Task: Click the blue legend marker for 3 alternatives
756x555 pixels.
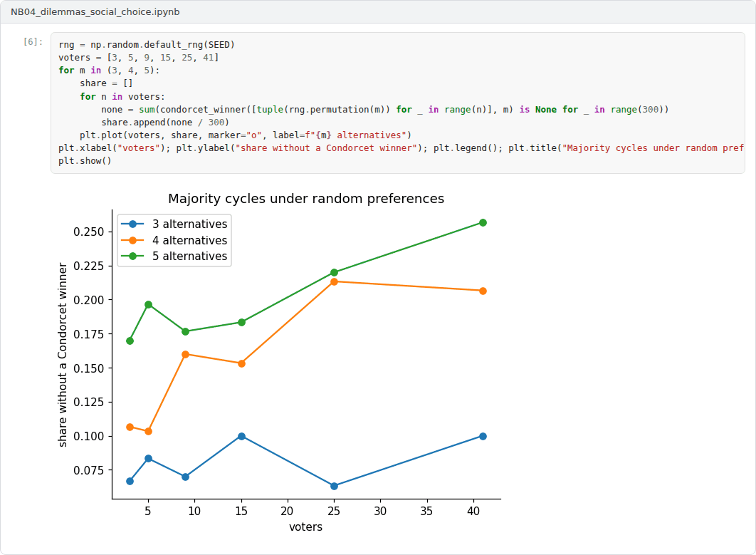Action: point(132,224)
